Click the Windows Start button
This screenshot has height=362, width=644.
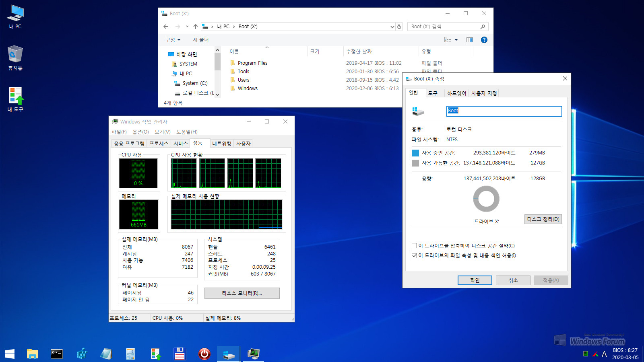(10, 354)
